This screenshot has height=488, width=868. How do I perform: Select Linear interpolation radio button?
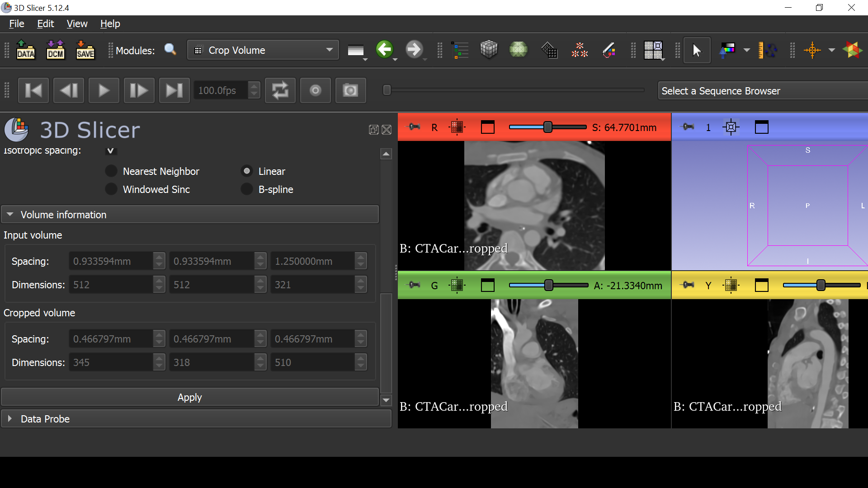[x=246, y=171]
